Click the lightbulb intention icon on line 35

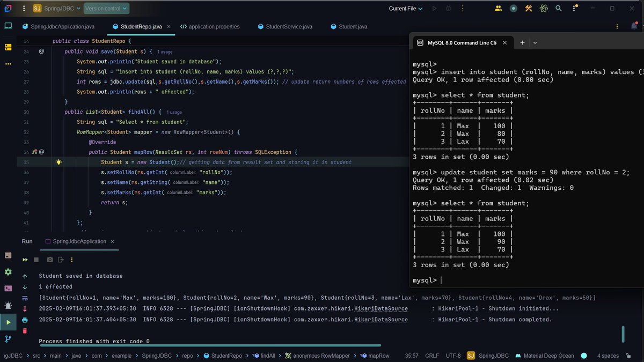point(58,162)
